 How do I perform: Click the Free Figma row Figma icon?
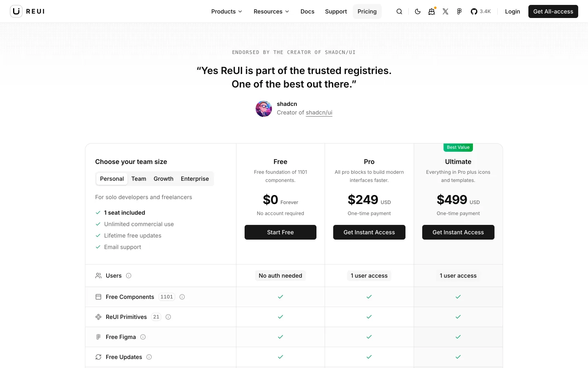(98, 337)
